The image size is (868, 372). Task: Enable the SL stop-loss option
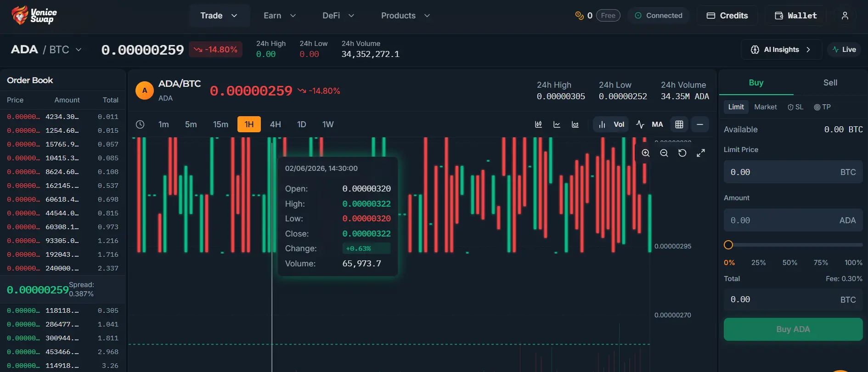(795, 107)
